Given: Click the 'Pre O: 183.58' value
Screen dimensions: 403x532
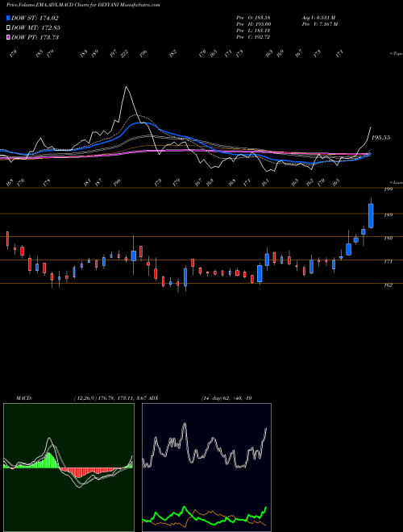Looking at the screenshot, I should [253, 17].
